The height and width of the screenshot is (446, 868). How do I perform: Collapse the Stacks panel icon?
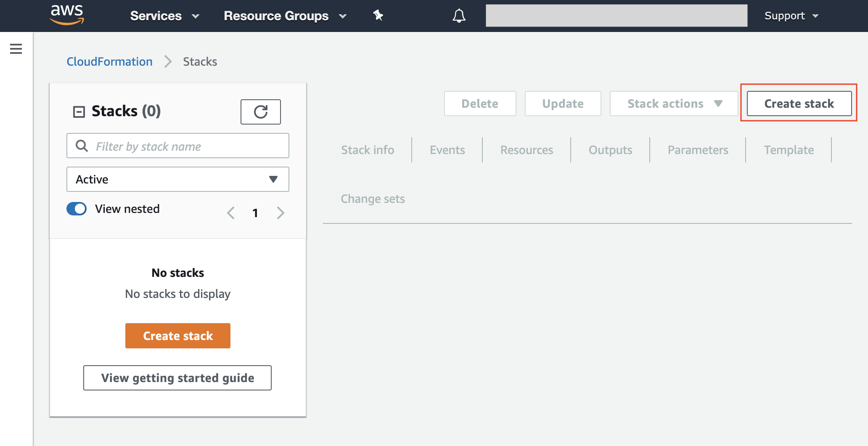(79, 112)
